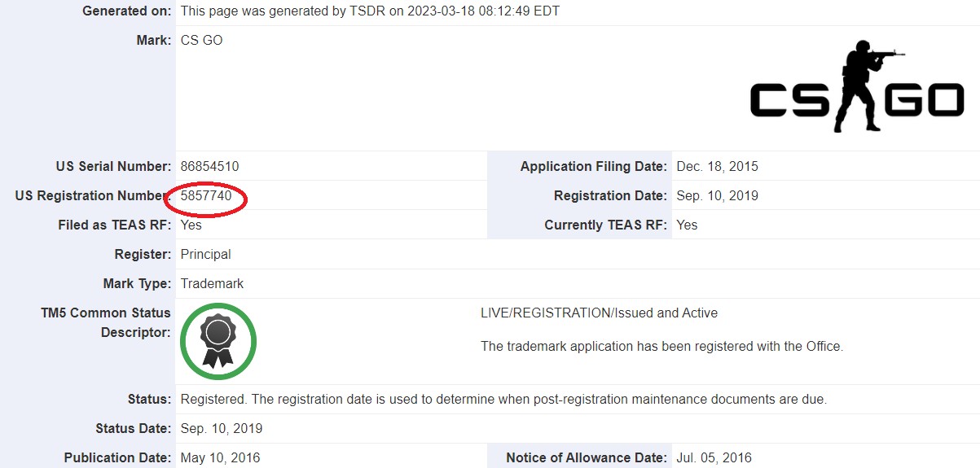Image resolution: width=980 pixels, height=468 pixels.
Task: Click the Mark Type value 'Trademark'
Action: click(212, 284)
